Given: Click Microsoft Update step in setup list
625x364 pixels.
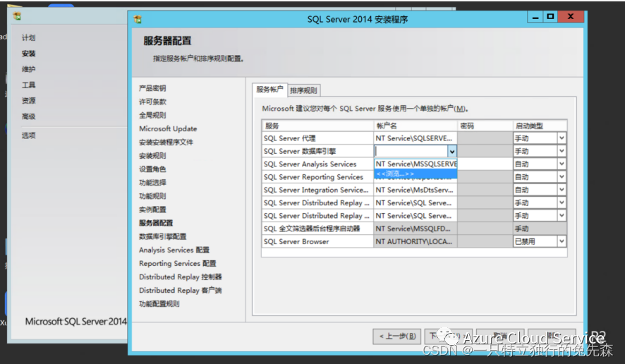Looking at the screenshot, I should pos(168,129).
